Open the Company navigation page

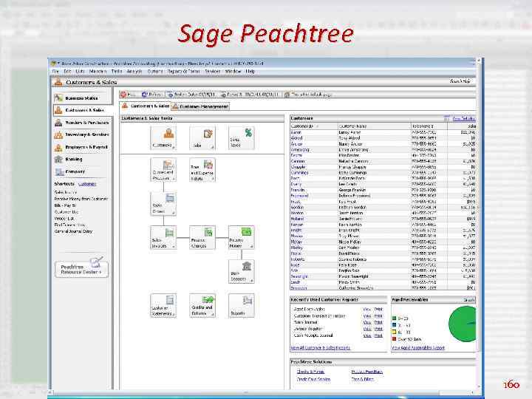click(x=83, y=171)
